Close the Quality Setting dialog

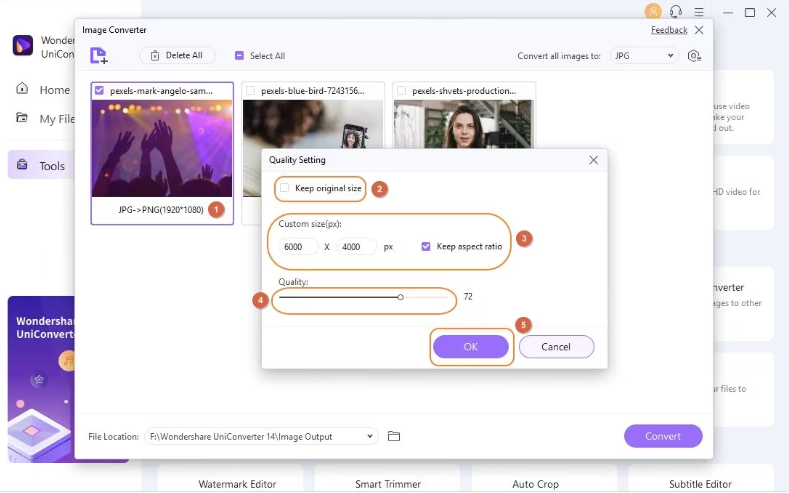(x=593, y=160)
